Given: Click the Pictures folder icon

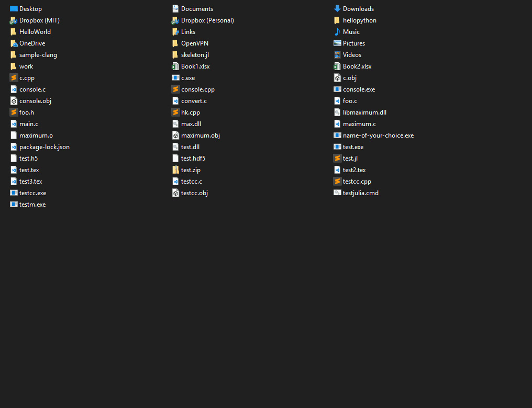Looking at the screenshot, I should [337, 43].
